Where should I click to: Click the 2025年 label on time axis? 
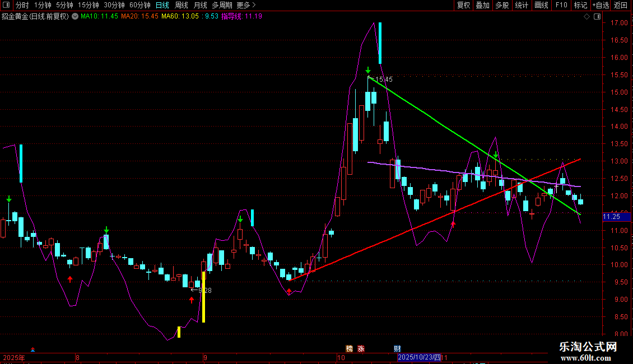(14, 358)
